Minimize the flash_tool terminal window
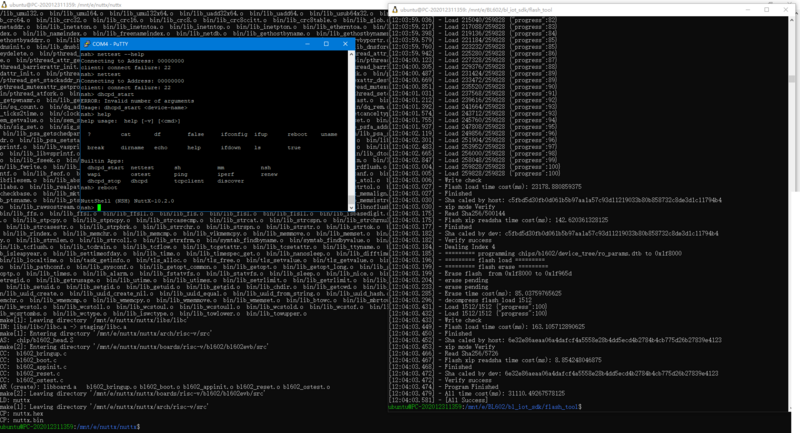This screenshot has height=433, width=800. (x=748, y=9)
